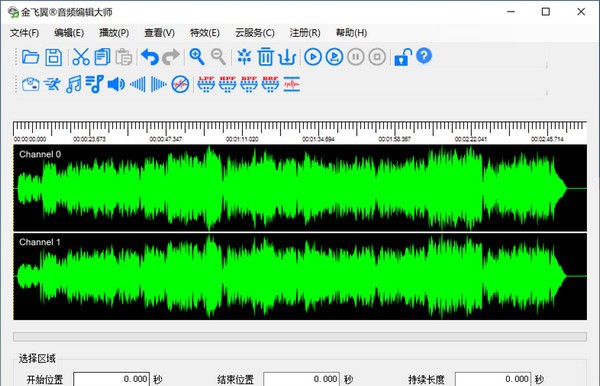The image size is (600, 386).
Task: Click the trash can delete icon
Action: pos(266,57)
